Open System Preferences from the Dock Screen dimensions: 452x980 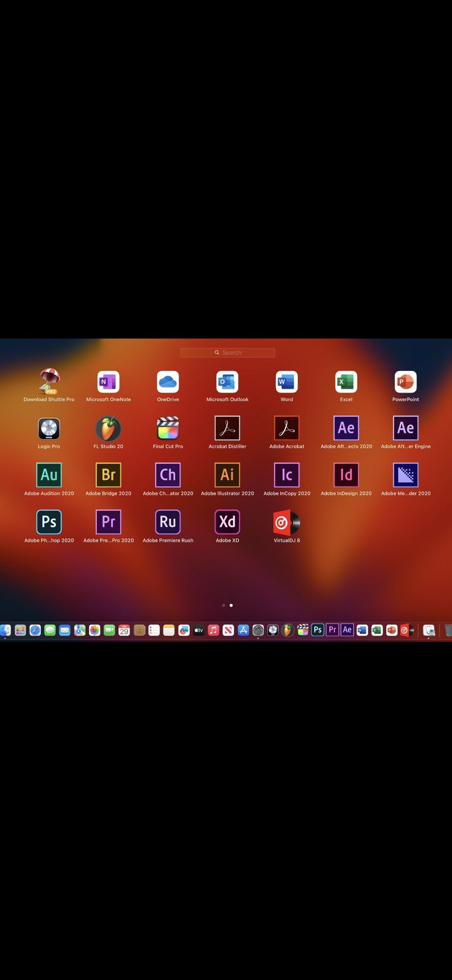(258, 630)
